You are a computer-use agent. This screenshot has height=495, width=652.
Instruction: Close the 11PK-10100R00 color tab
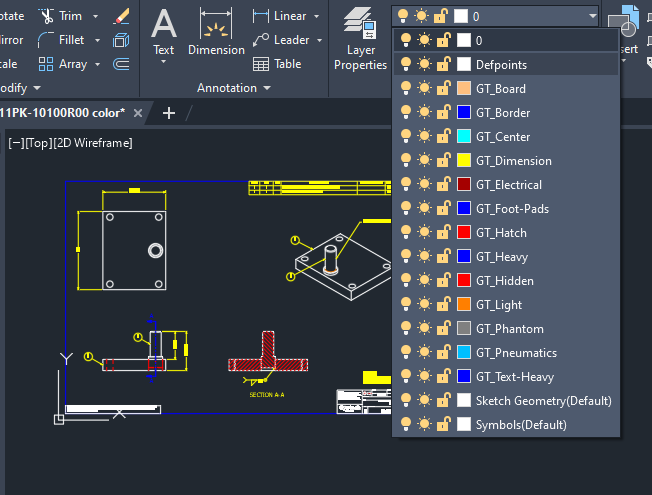tap(138, 113)
